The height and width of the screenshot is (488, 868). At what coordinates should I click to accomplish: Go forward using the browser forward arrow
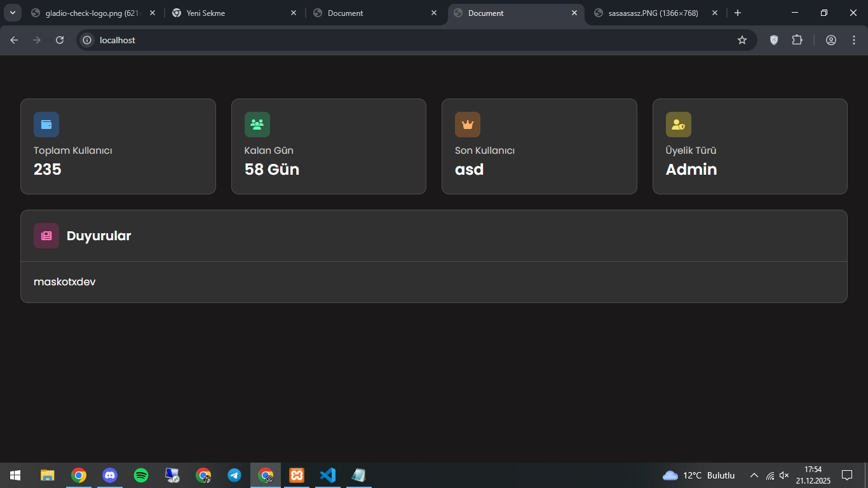pyautogui.click(x=37, y=40)
